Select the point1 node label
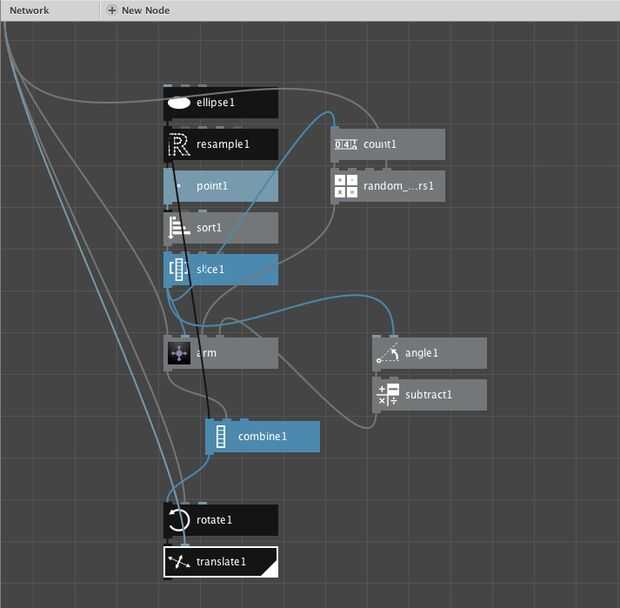Screen dimensions: 620x608 (212, 186)
